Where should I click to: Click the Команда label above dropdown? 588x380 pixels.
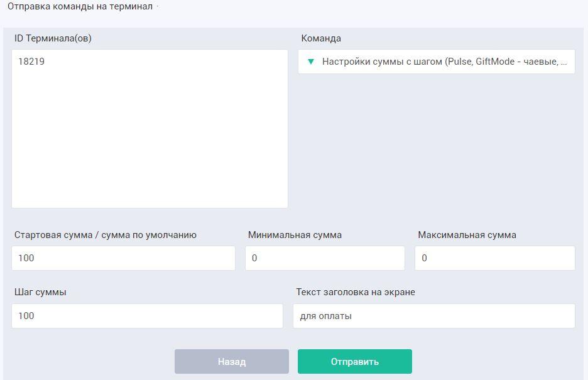[321, 38]
